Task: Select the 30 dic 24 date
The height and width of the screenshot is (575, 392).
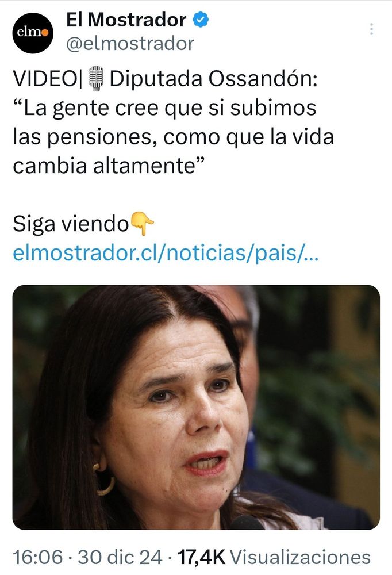Action: coord(120,557)
